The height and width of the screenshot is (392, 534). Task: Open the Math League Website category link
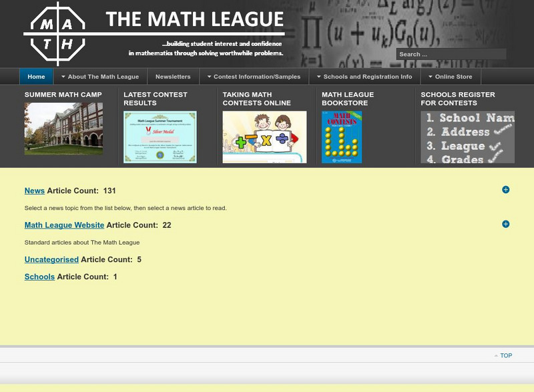pyautogui.click(x=64, y=225)
